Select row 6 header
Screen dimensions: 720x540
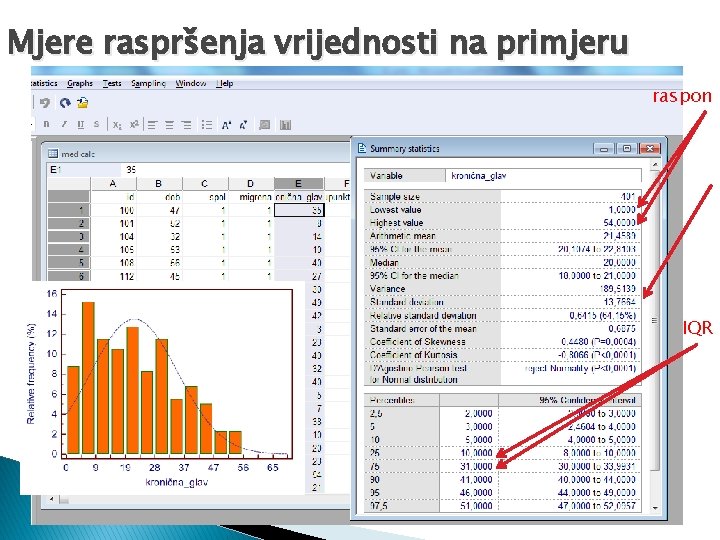point(69,276)
